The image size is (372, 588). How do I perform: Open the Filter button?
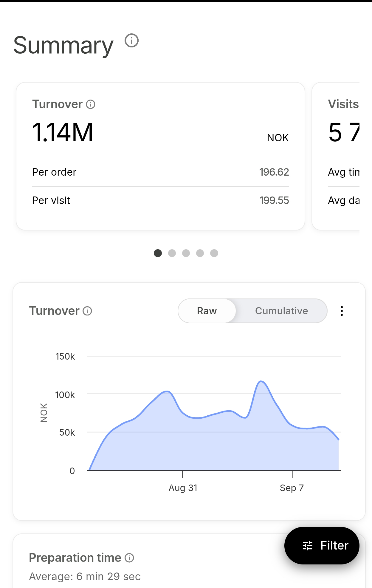pyautogui.click(x=322, y=545)
